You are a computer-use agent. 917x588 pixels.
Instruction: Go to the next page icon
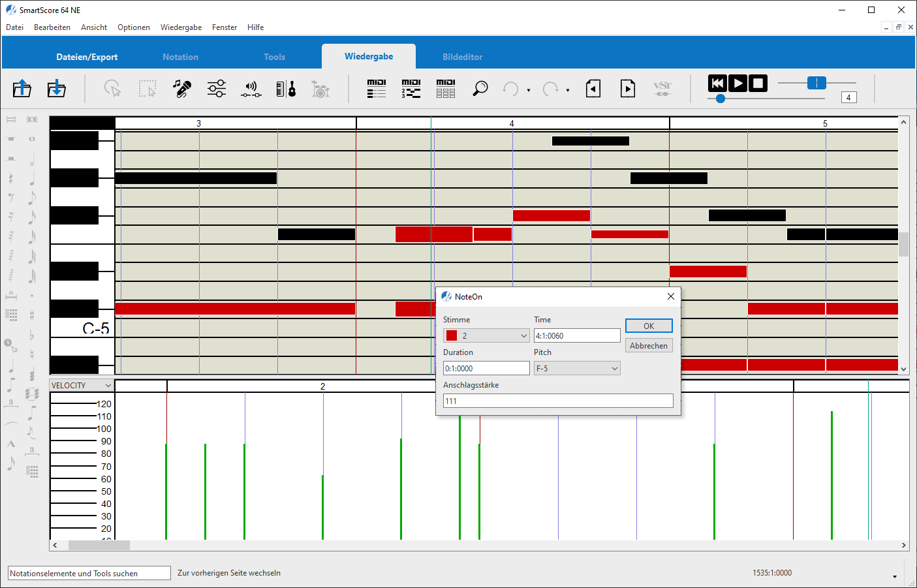pos(628,88)
